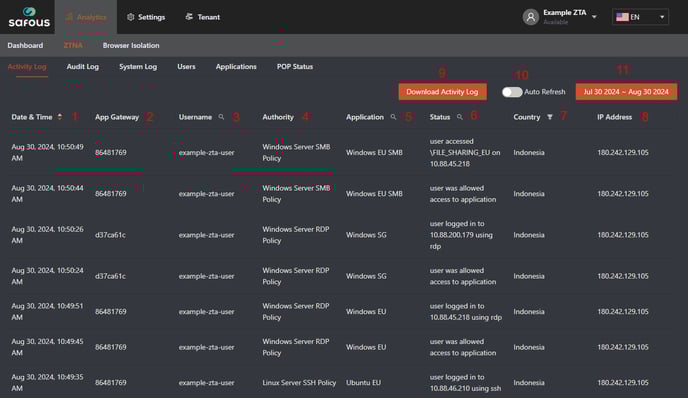Search the Status column magnifier
688x398 pixels.
(x=459, y=117)
